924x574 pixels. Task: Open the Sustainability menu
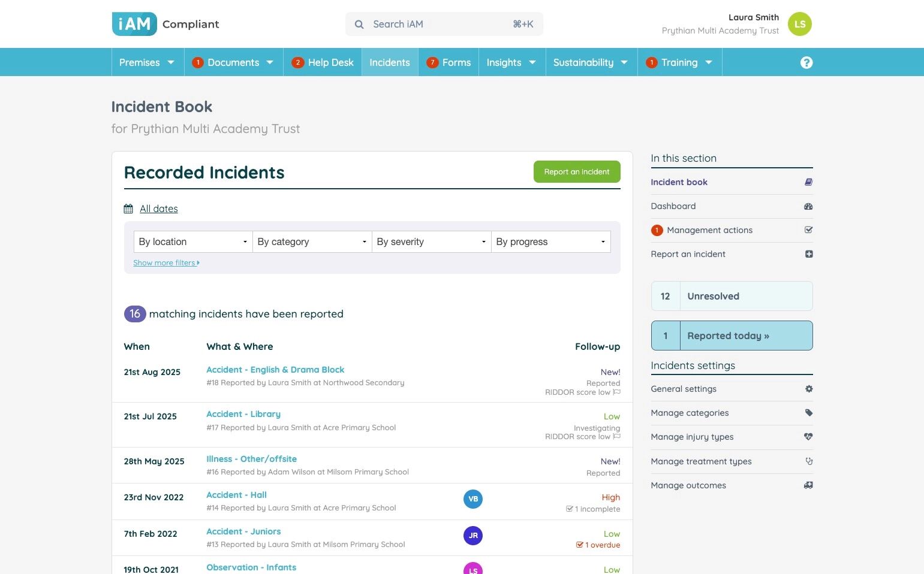tap(591, 62)
